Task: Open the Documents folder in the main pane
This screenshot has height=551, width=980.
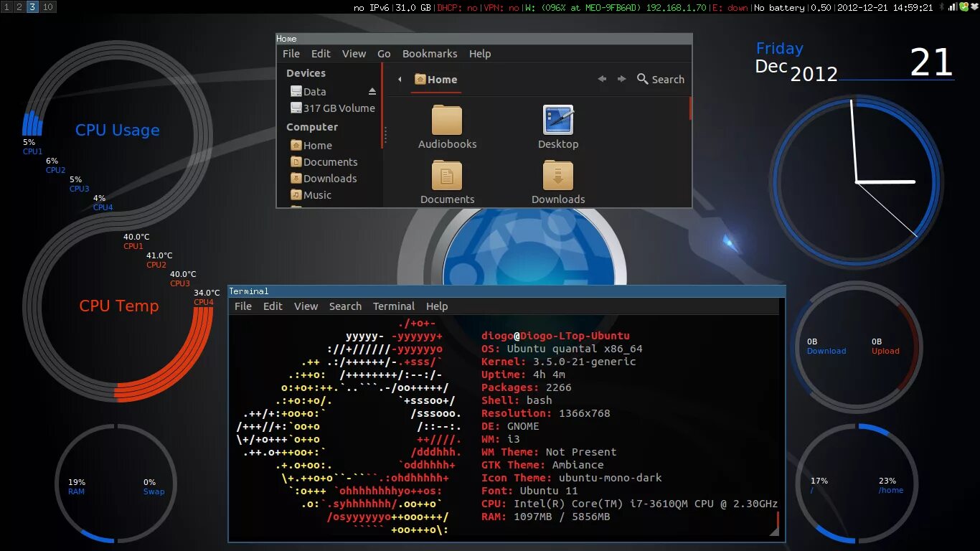Action: pos(447,183)
